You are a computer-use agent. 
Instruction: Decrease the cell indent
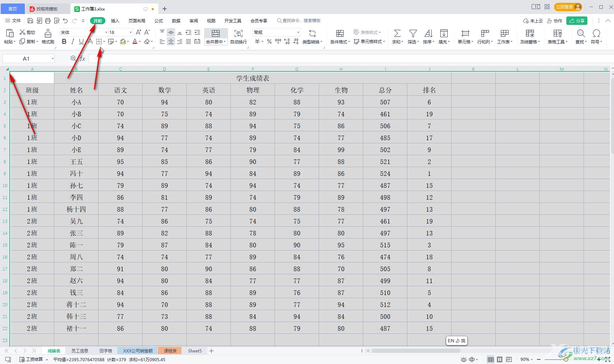pyautogui.click(x=188, y=32)
